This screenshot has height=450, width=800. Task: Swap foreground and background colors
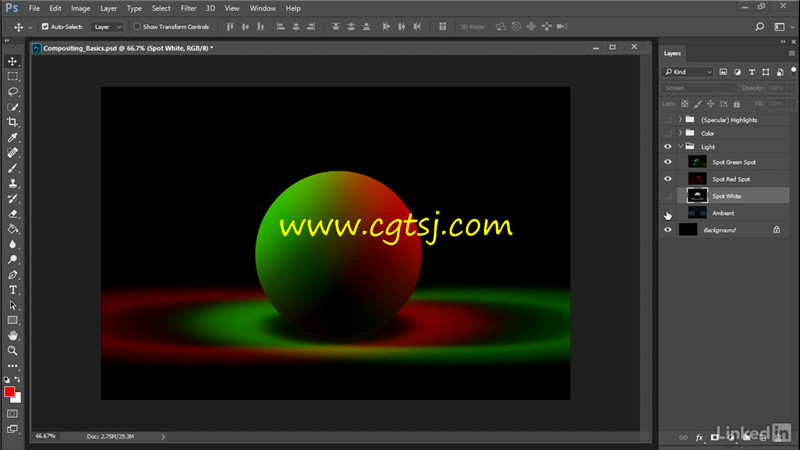coord(18,380)
